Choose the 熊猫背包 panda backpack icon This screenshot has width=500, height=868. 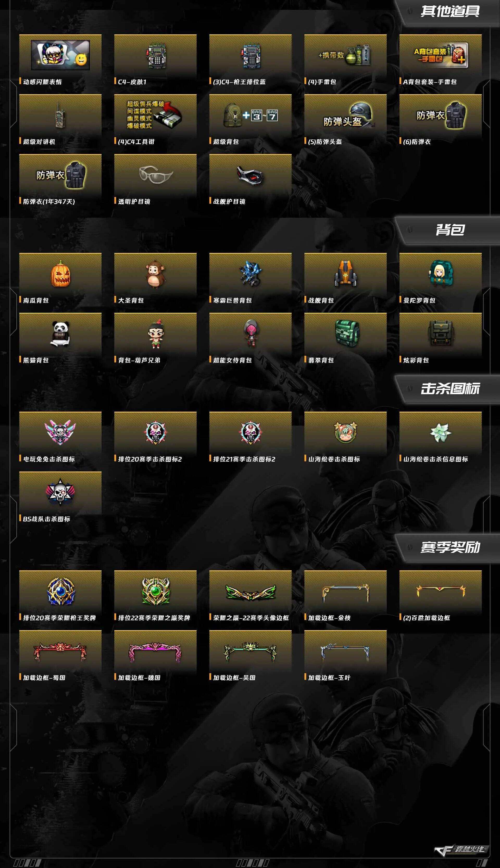coord(60,334)
